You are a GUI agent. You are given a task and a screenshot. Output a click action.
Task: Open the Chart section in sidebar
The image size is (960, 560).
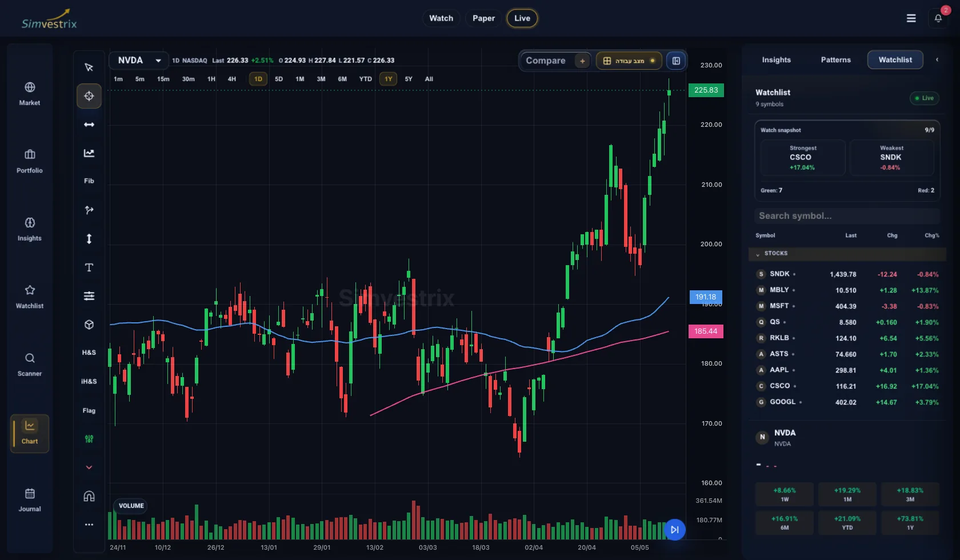click(x=30, y=433)
